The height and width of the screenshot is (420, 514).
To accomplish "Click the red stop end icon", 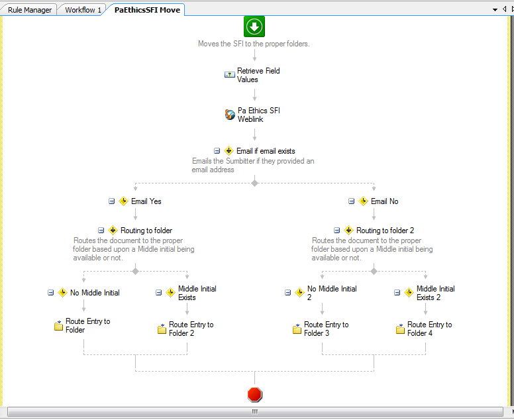I will point(255,394).
